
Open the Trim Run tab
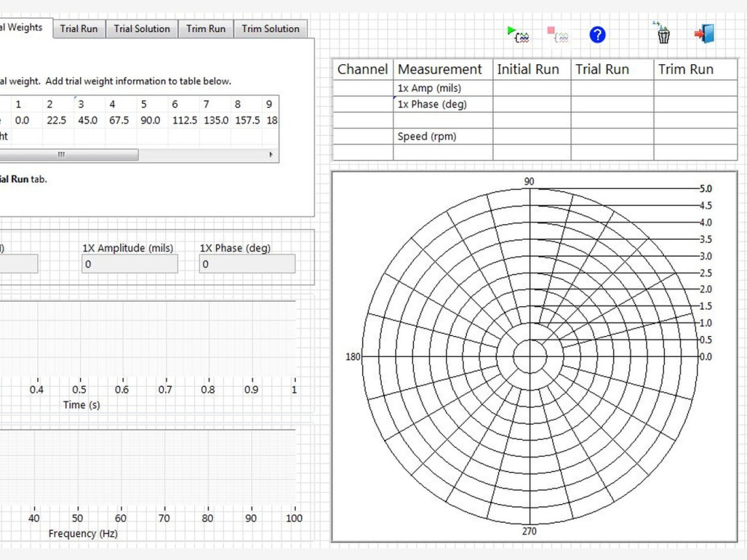pyautogui.click(x=206, y=28)
